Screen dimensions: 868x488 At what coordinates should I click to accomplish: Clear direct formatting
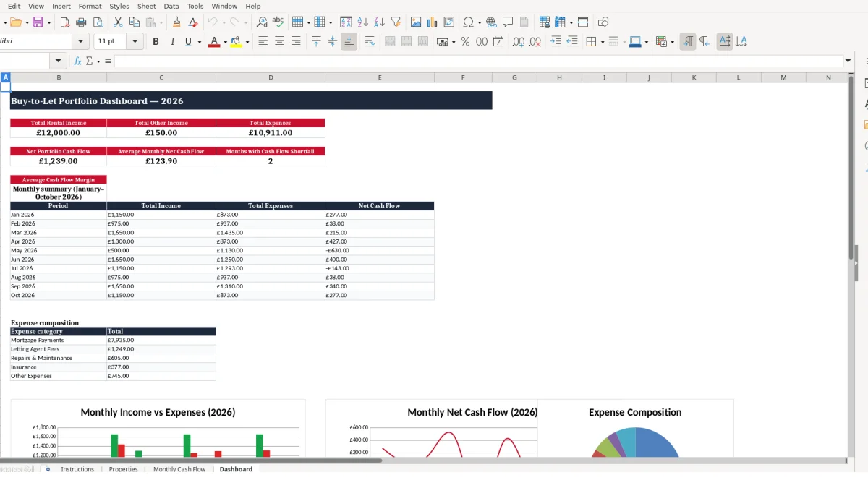193,22
